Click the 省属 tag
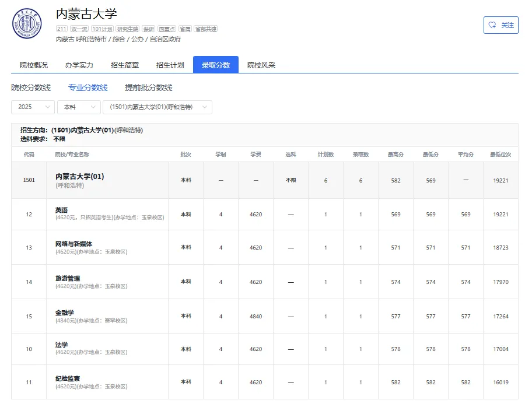Viewport: 532px width, 407px height. tap(185, 29)
